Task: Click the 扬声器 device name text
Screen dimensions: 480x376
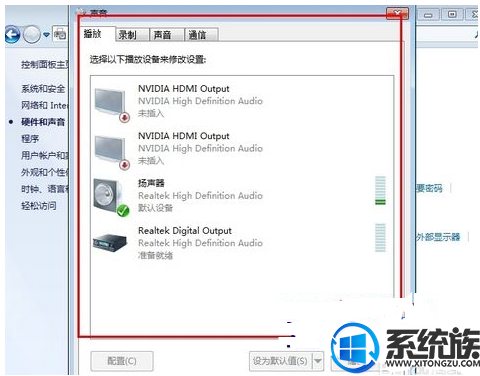Action: 151,183
